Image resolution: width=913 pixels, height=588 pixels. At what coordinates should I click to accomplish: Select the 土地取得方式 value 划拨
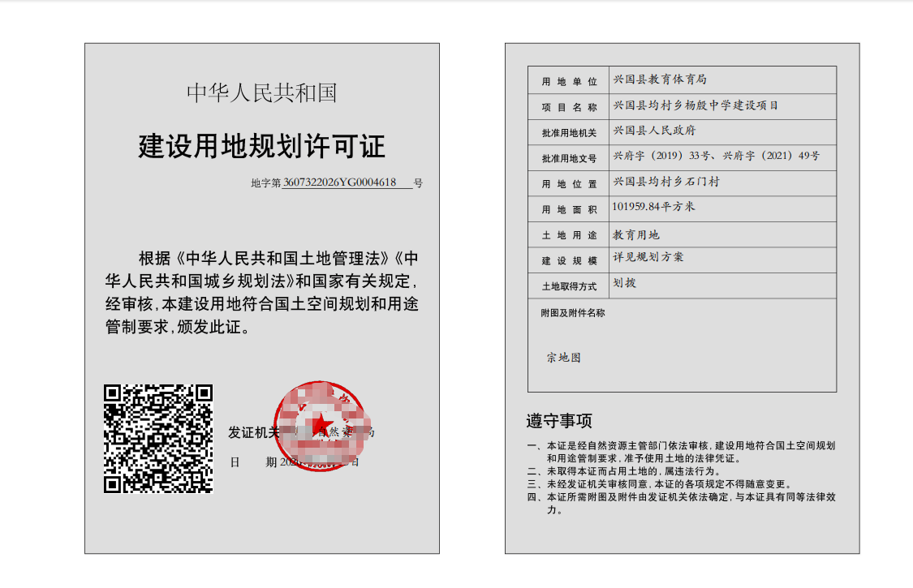(624, 284)
